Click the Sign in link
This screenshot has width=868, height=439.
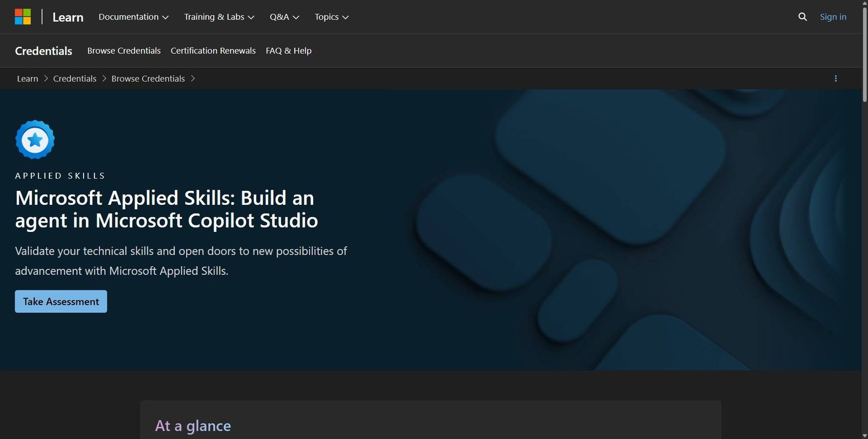coord(833,17)
